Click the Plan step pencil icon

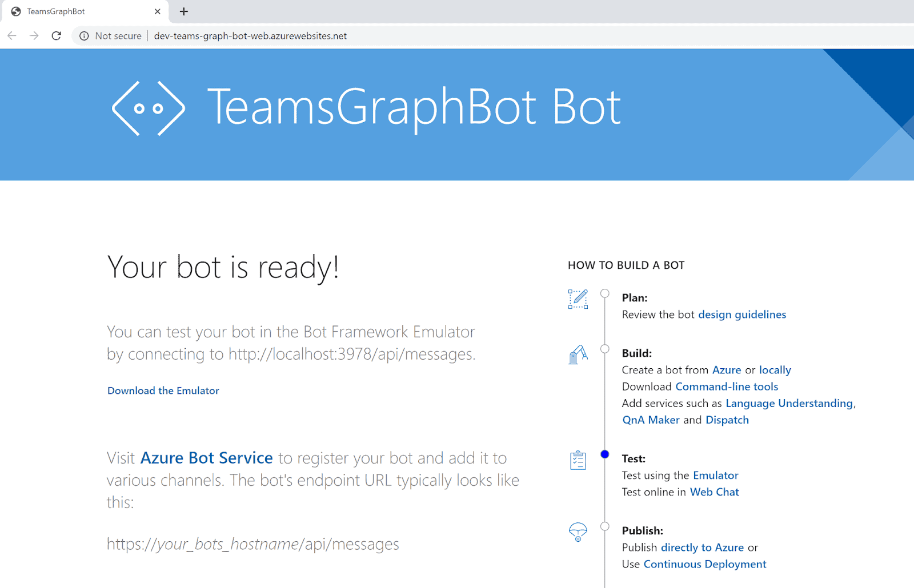click(578, 299)
